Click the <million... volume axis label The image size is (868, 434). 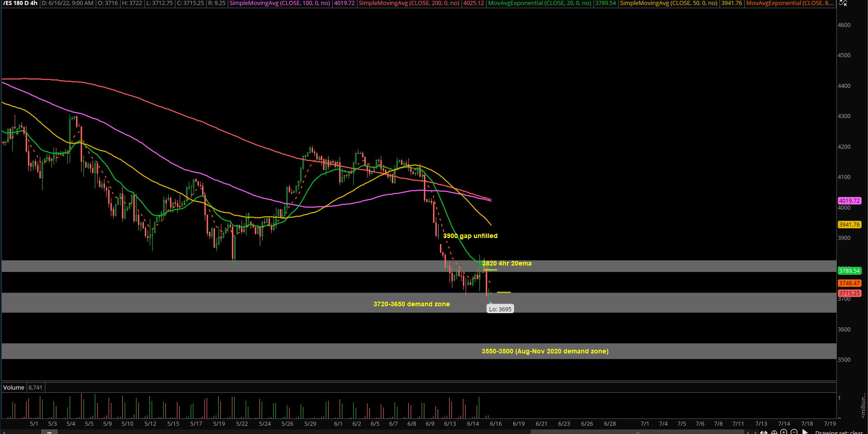[x=863, y=405]
